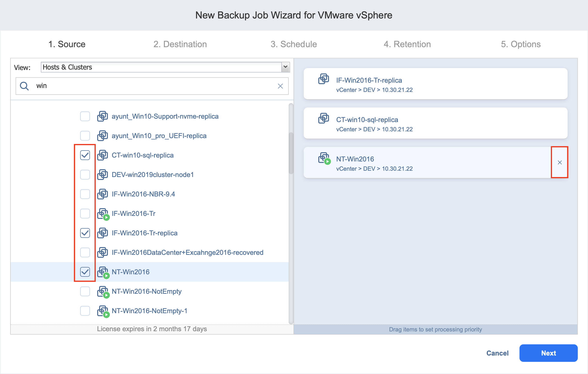Check IF-Win2016DataCenter+Excahnge2016-recovered checkbox
Screen dimensions: 588x374
click(x=85, y=252)
